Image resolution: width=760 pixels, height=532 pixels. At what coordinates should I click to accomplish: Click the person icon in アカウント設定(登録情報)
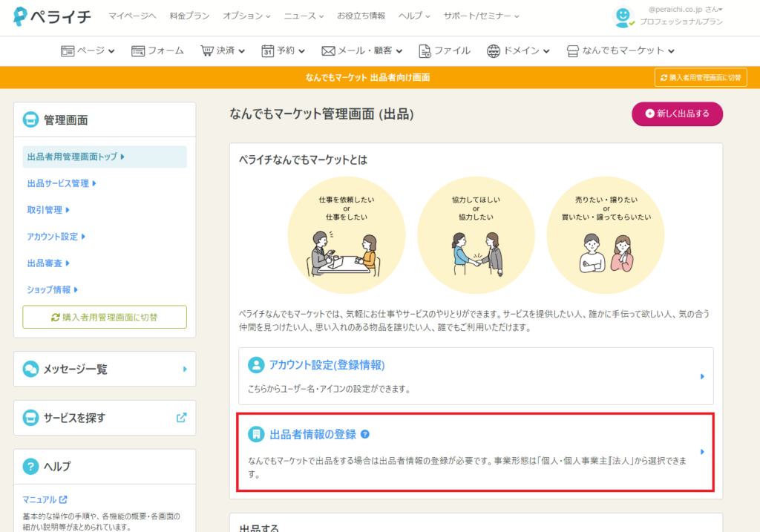pos(256,365)
